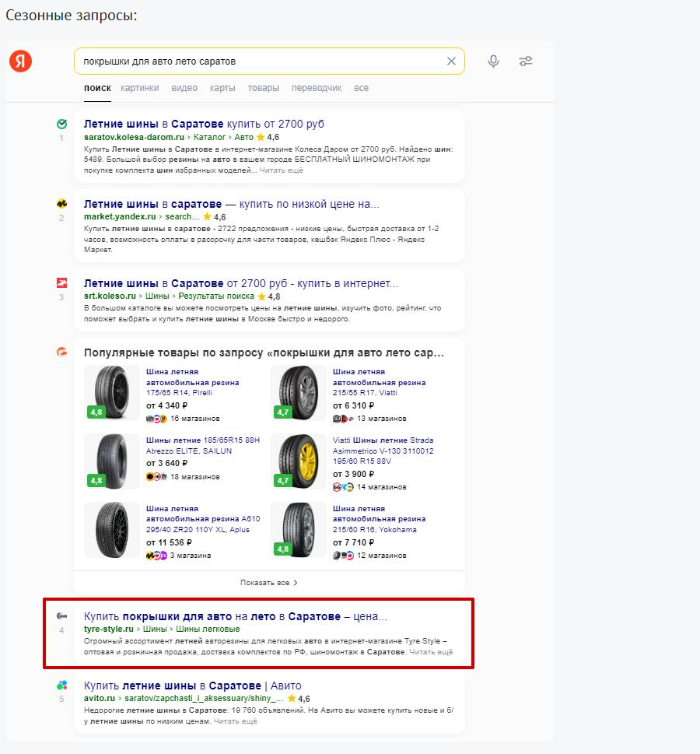Open the avito.ru domain link
Image resolution: width=700 pixels, height=754 pixels.
pyautogui.click(x=100, y=698)
